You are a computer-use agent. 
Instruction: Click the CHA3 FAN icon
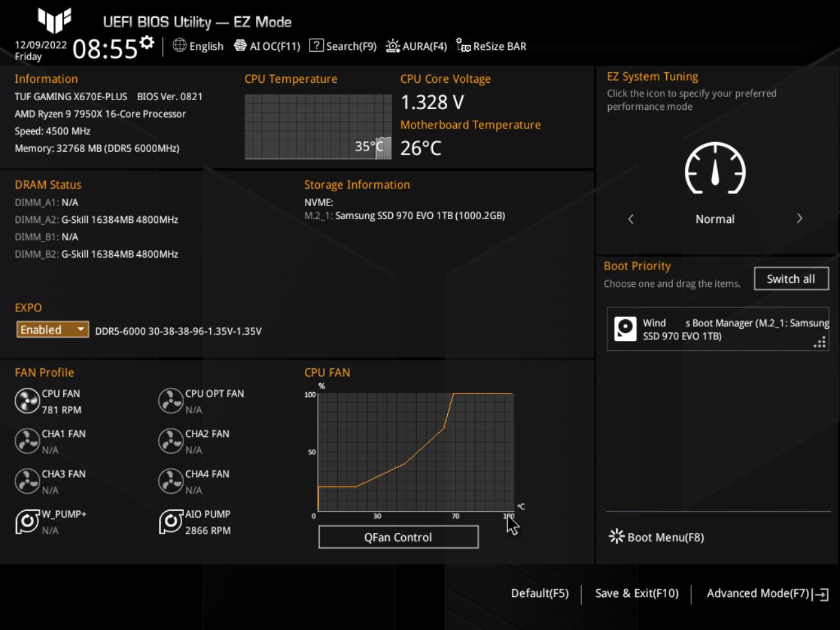pos(27,481)
